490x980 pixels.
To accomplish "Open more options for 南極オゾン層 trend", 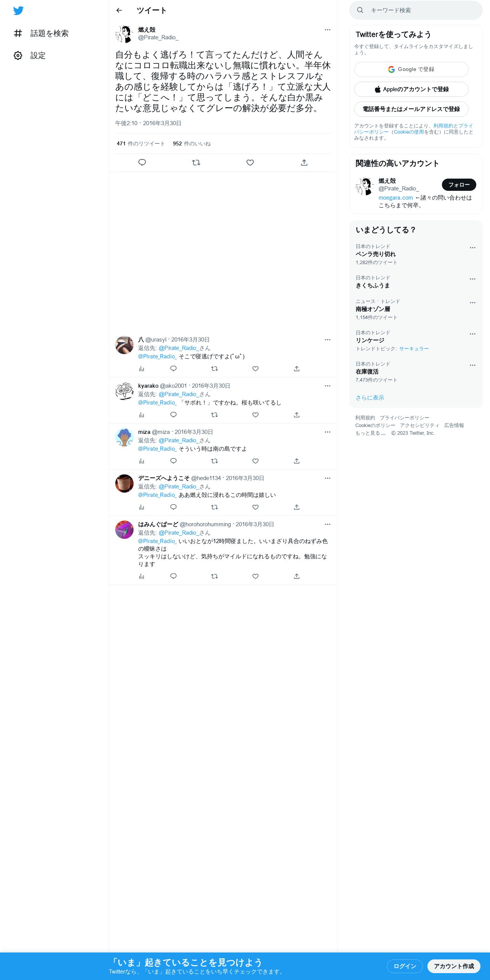I will point(472,303).
